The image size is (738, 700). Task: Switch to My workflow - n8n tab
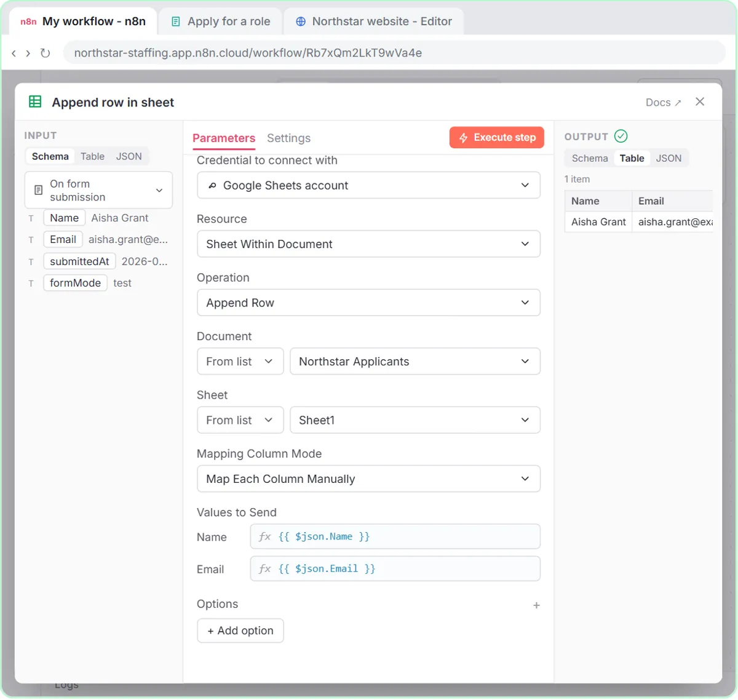83,22
